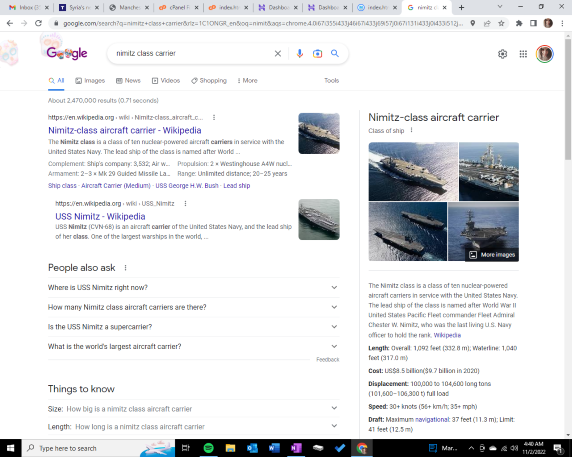Switch to News search tab
This screenshot has height=457, width=572.
[128, 81]
